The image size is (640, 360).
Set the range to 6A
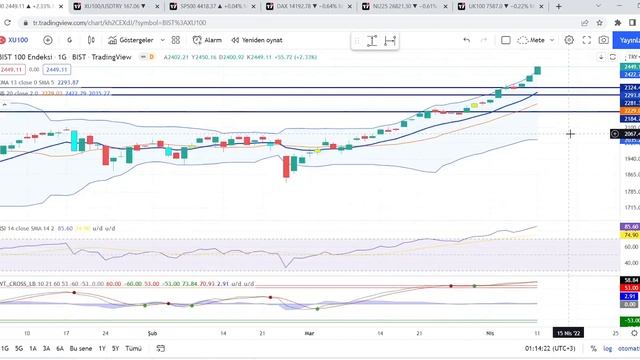point(60,349)
